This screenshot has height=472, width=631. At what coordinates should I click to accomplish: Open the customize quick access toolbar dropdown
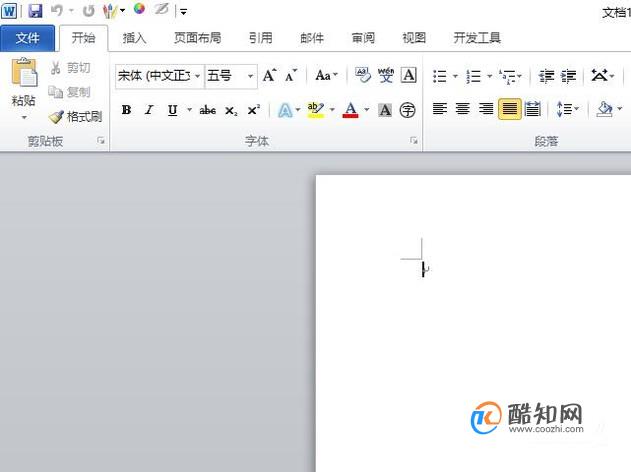184,12
